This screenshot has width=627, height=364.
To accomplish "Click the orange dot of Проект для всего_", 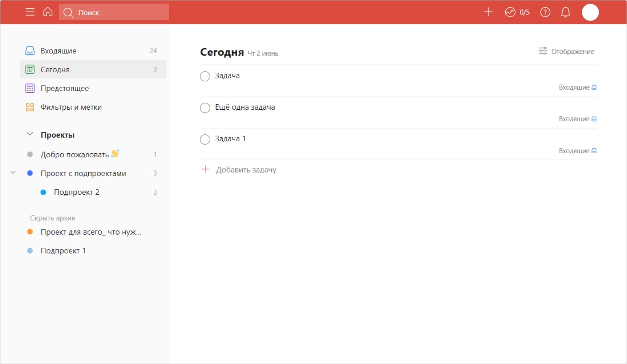I will (x=30, y=232).
